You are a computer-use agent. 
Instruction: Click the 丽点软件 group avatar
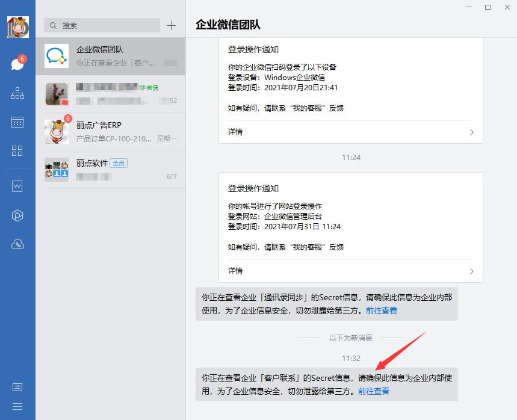point(57,170)
